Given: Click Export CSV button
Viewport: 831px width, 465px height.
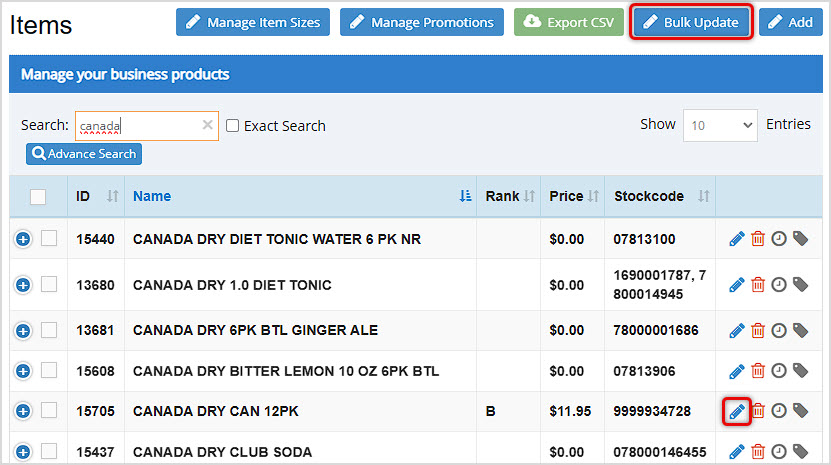Looking at the screenshot, I should (569, 22).
